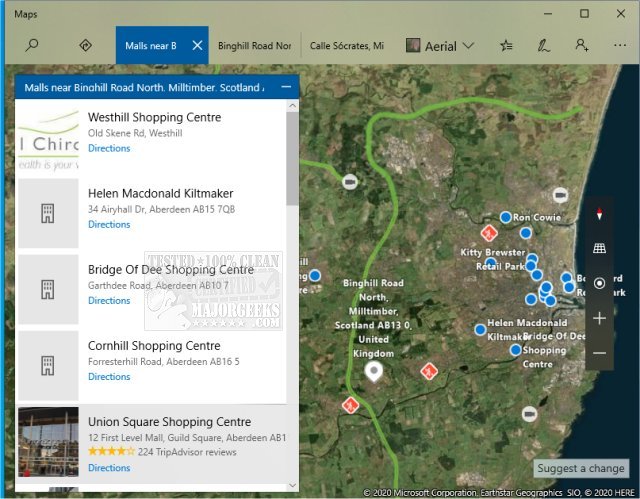Click blue pin beside Helen Macdonald label

tap(480, 330)
